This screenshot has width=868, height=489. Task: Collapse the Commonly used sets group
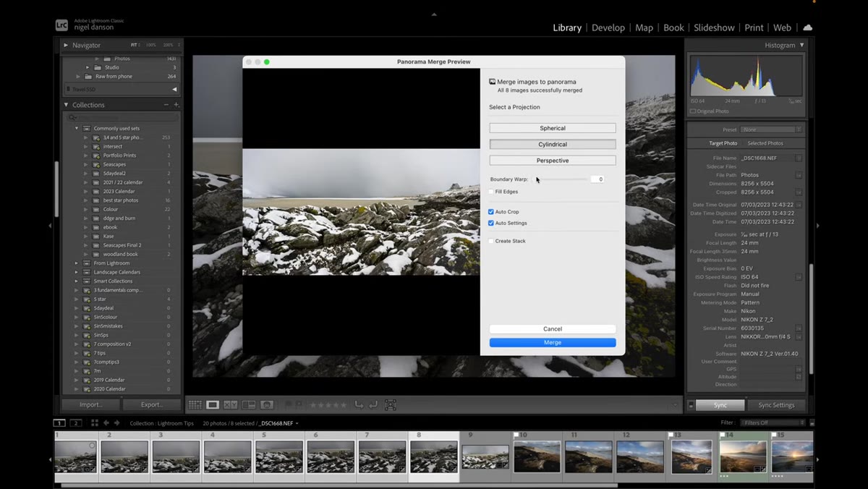coord(77,129)
